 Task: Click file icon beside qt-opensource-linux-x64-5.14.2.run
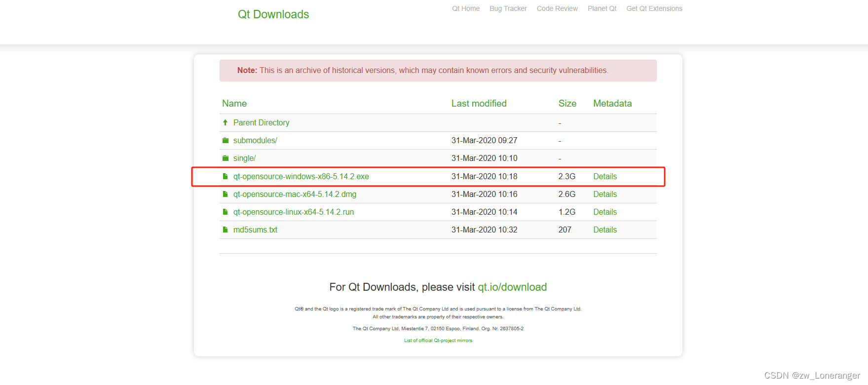(225, 212)
